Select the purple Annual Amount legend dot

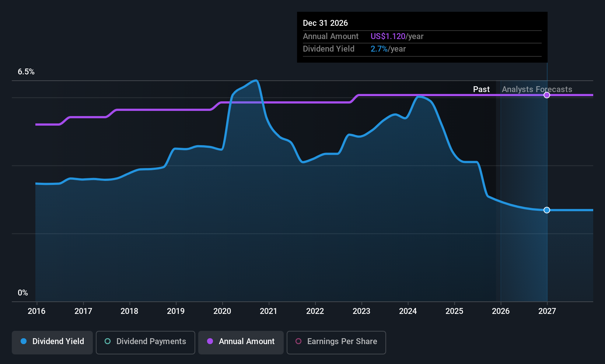pos(210,342)
